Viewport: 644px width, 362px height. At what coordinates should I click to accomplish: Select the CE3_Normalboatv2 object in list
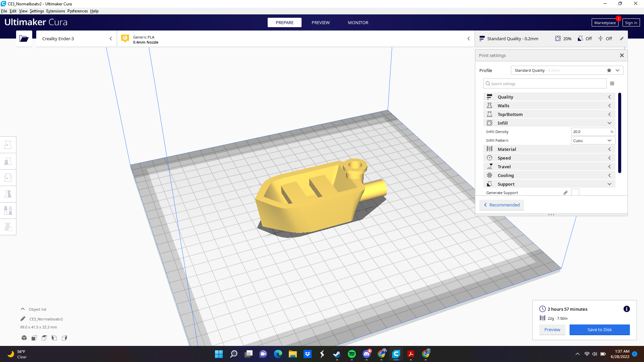coord(46,319)
